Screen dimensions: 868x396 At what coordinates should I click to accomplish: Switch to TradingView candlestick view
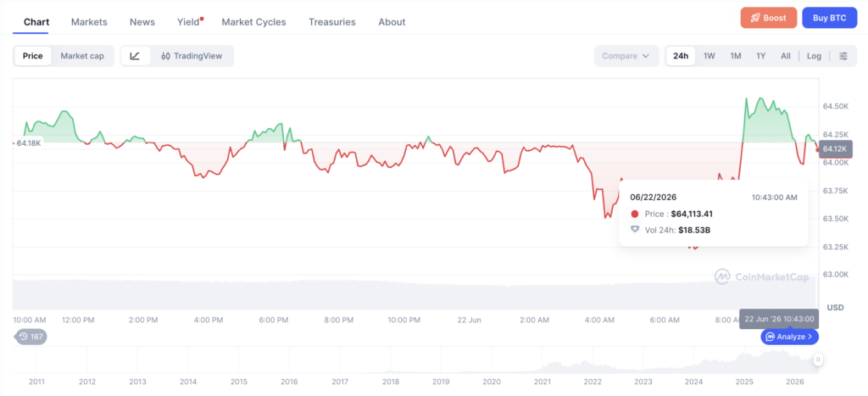pos(192,56)
